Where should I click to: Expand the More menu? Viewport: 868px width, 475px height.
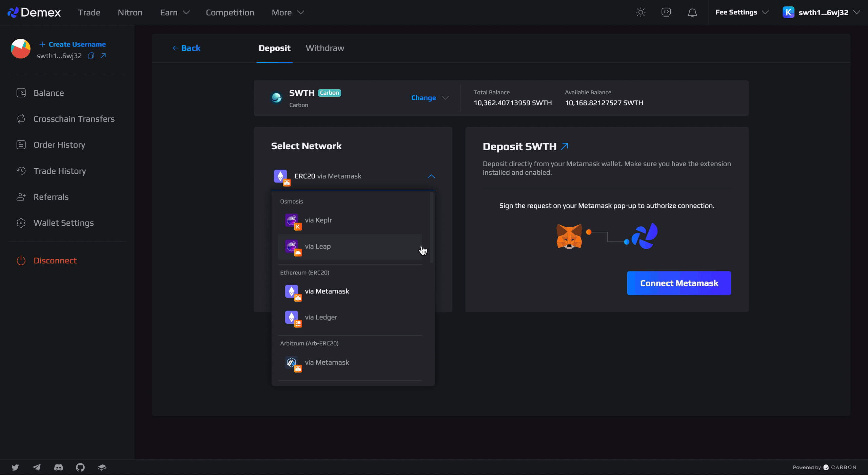tap(288, 13)
